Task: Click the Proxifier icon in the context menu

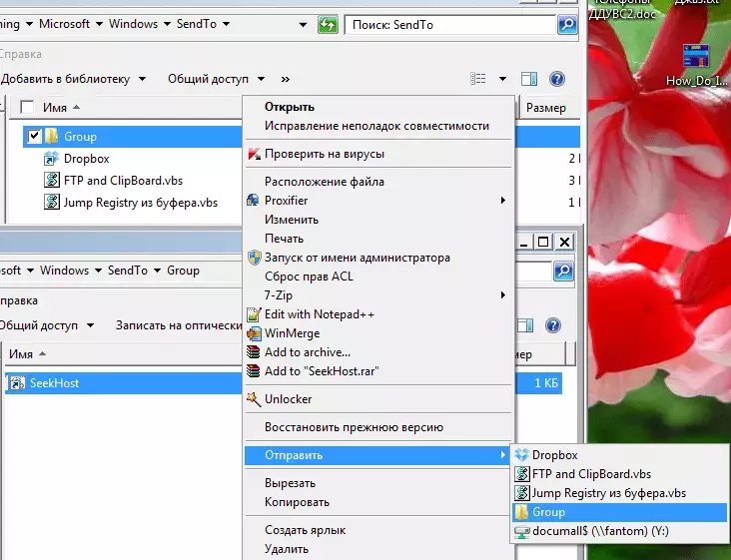Action: [x=253, y=201]
